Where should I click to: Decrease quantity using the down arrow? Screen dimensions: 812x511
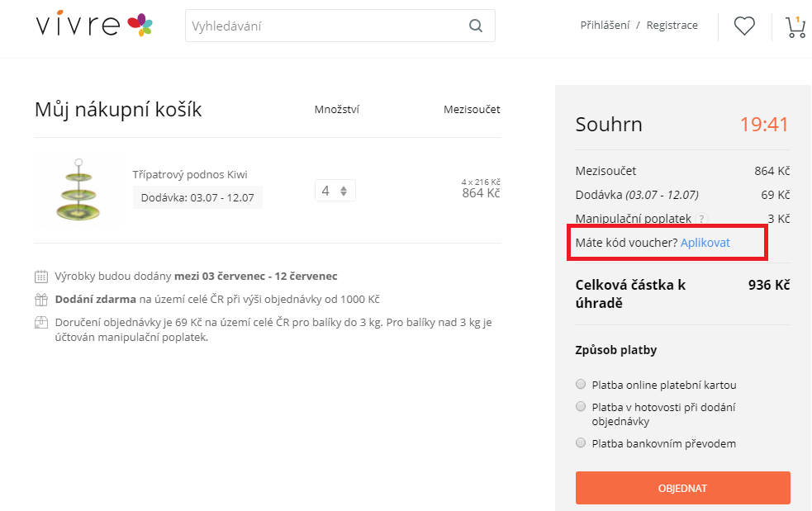(343, 193)
